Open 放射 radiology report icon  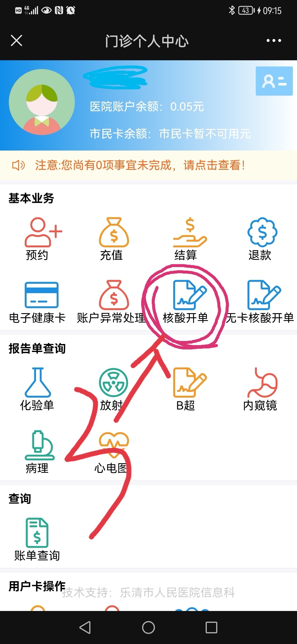point(114,383)
